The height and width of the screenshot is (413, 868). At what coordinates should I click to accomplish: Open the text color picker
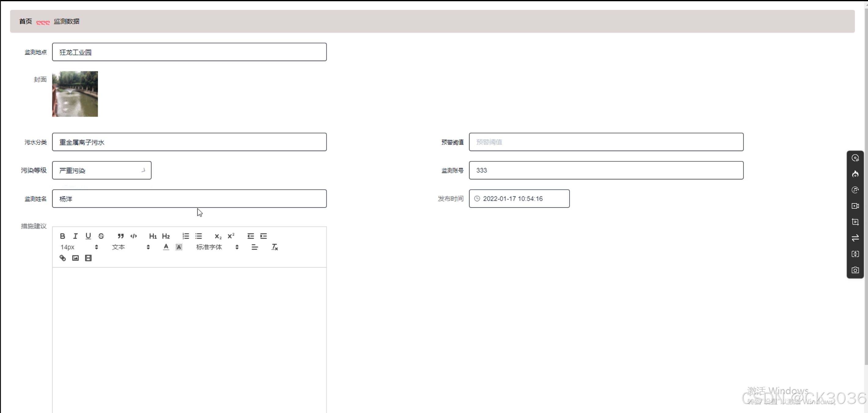tap(166, 247)
